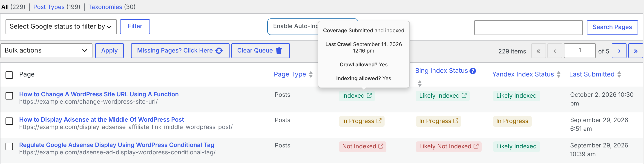The image size is (644, 164).
Task: Click sort arrows under Bing Index Status
Action: click(420, 83)
